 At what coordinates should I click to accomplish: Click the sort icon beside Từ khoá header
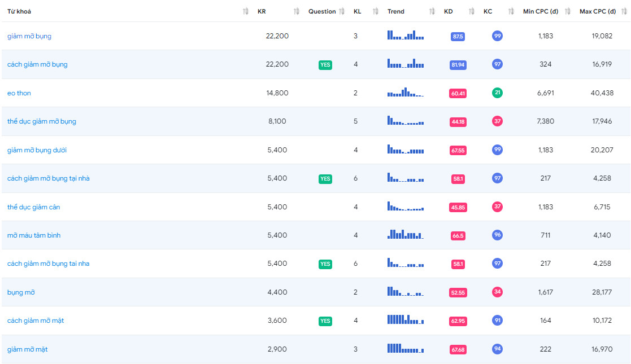(x=245, y=11)
